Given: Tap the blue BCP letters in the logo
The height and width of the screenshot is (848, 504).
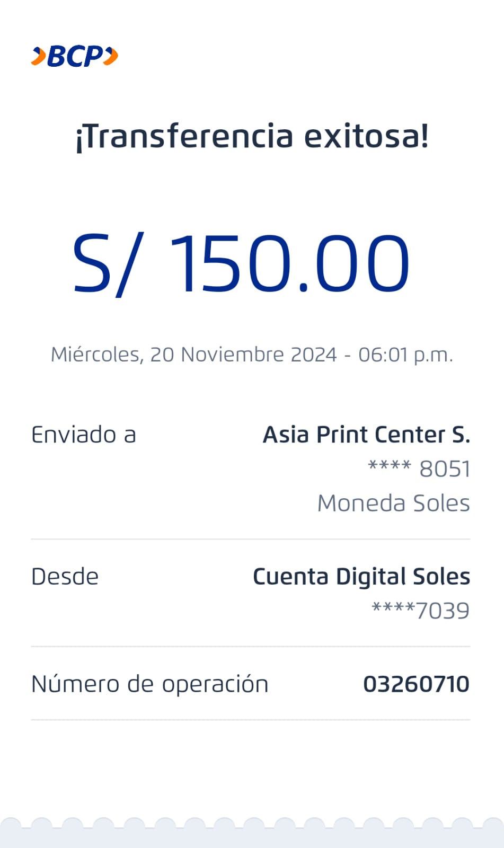Looking at the screenshot, I should coord(75,56).
